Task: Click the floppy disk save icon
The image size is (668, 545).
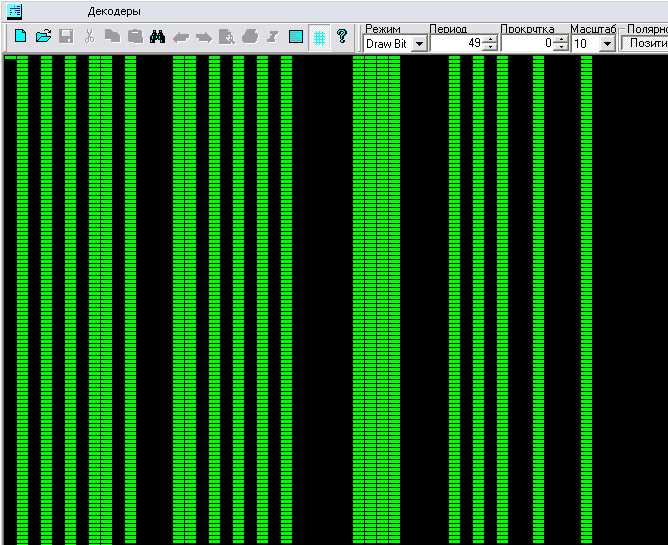Action: [66, 36]
